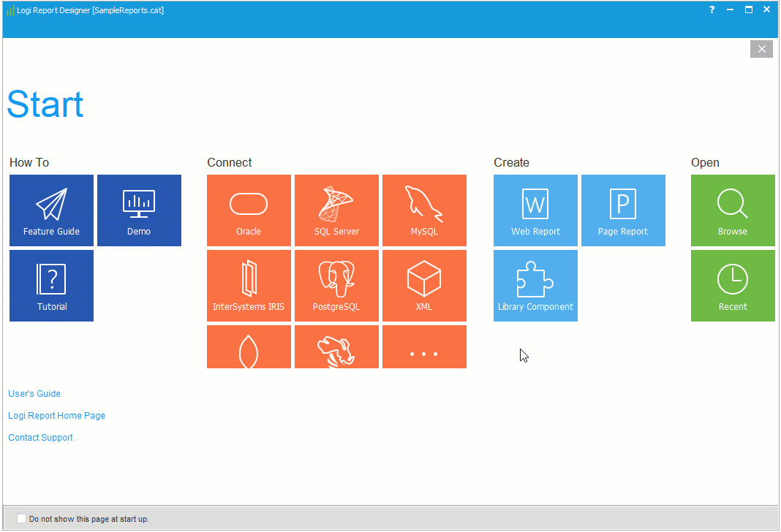Viewport: 781px width, 532px height.
Task: Open the User's Guide link
Action: [x=34, y=393]
